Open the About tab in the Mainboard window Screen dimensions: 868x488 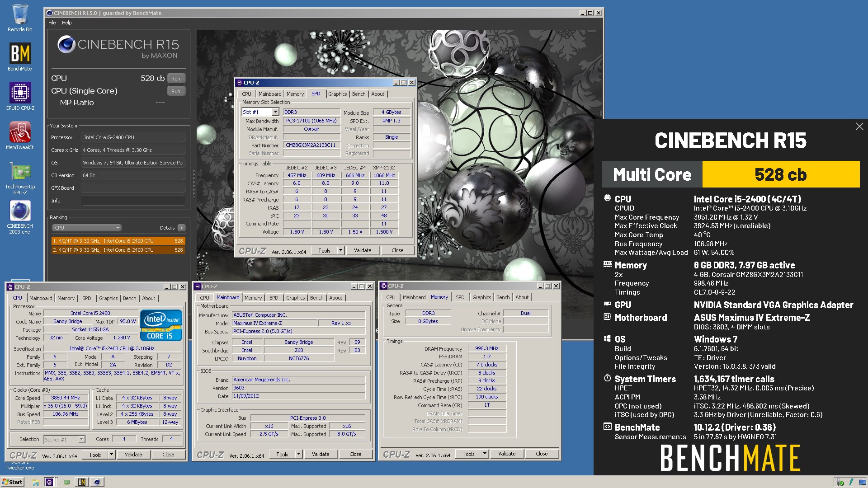[x=335, y=298]
